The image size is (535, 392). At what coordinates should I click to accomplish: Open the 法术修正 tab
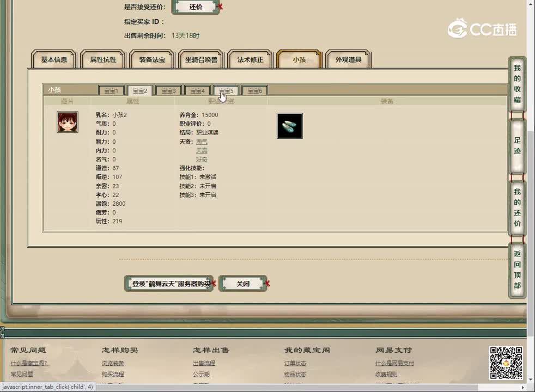250,60
